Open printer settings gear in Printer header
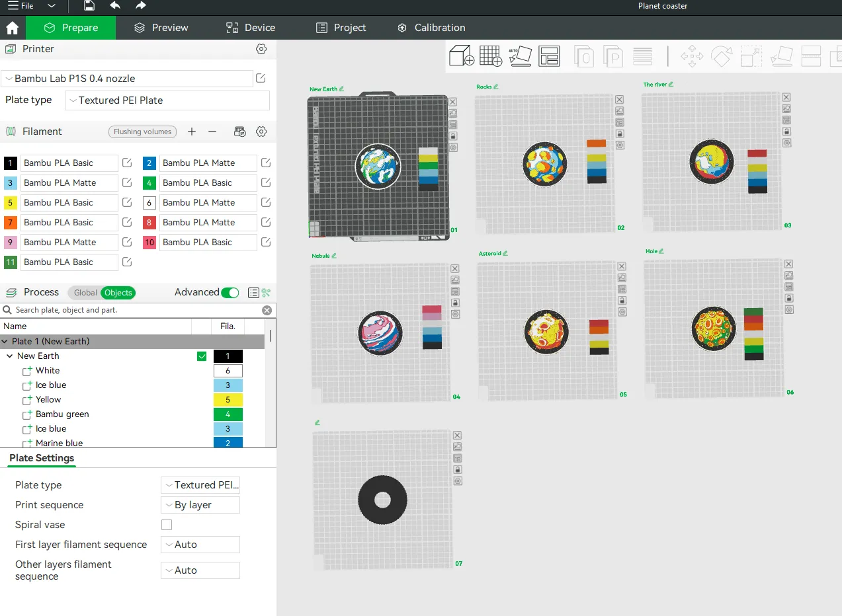The height and width of the screenshot is (616, 842). [261, 49]
